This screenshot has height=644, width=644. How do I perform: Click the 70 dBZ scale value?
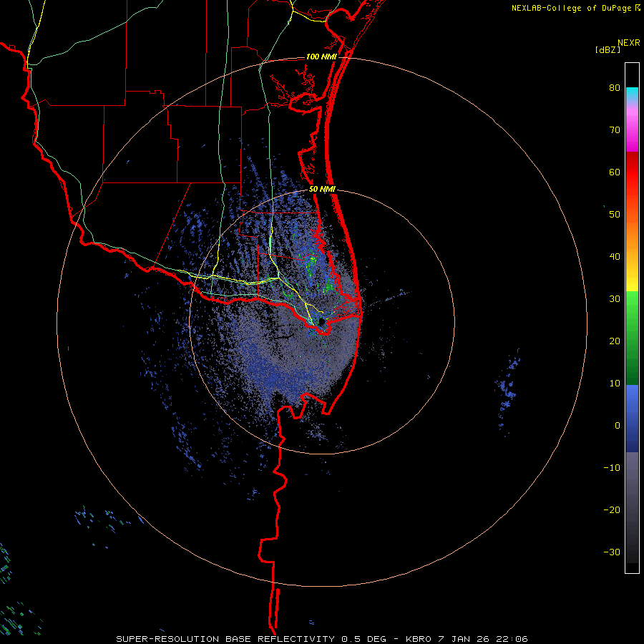pyautogui.click(x=615, y=130)
